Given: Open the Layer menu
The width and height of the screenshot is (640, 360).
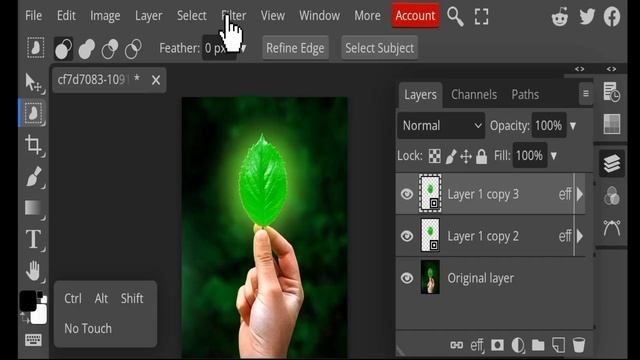Looking at the screenshot, I should click(x=149, y=16).
